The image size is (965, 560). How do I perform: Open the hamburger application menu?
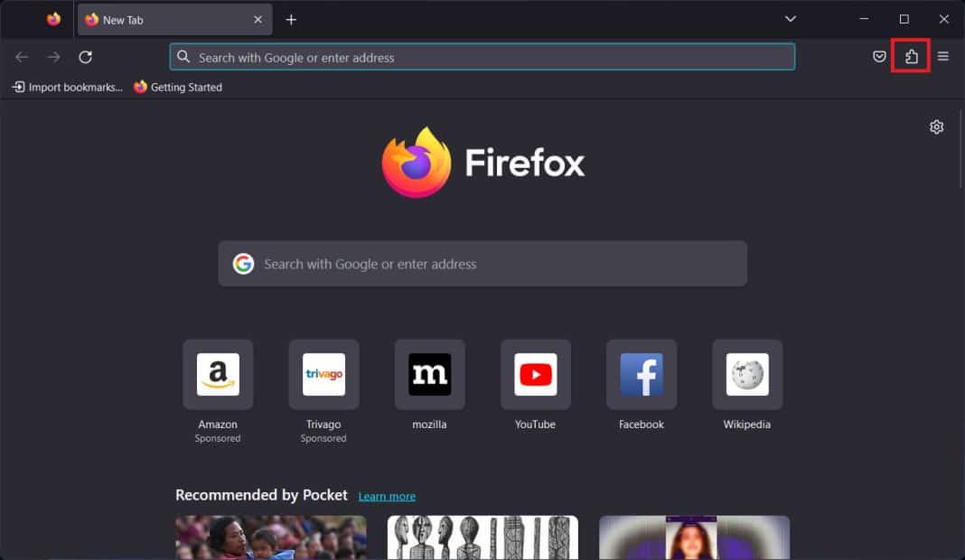[942, 57]
